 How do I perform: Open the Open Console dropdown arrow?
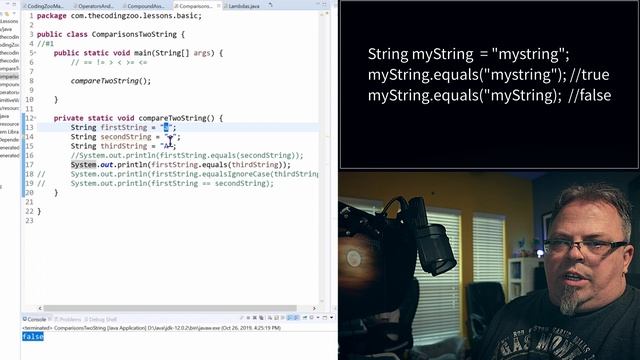coord(331,318)
